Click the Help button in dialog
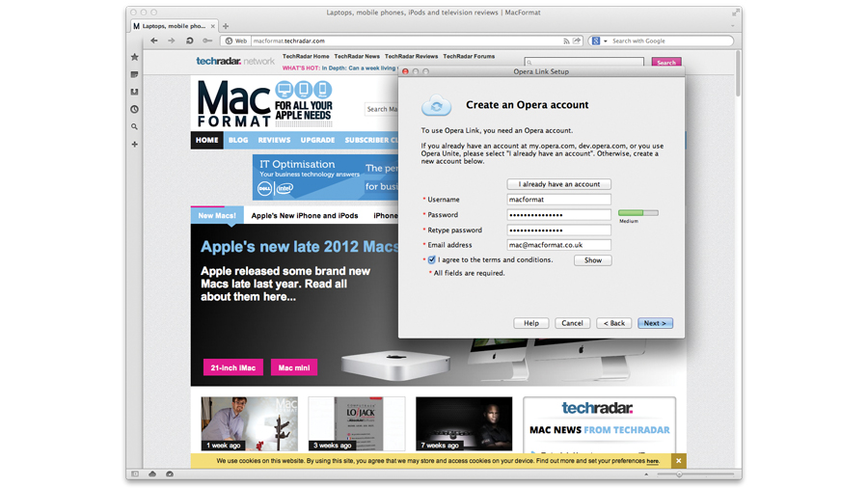The width and height of the screenshot is (868, 488). click(530, 323)
